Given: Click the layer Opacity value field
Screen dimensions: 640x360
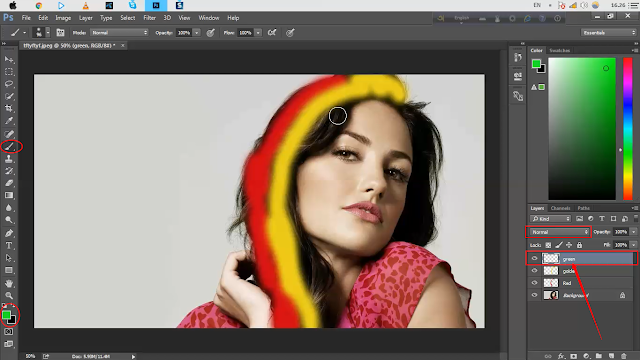Looking at the screenshot, I should point(621,232).
